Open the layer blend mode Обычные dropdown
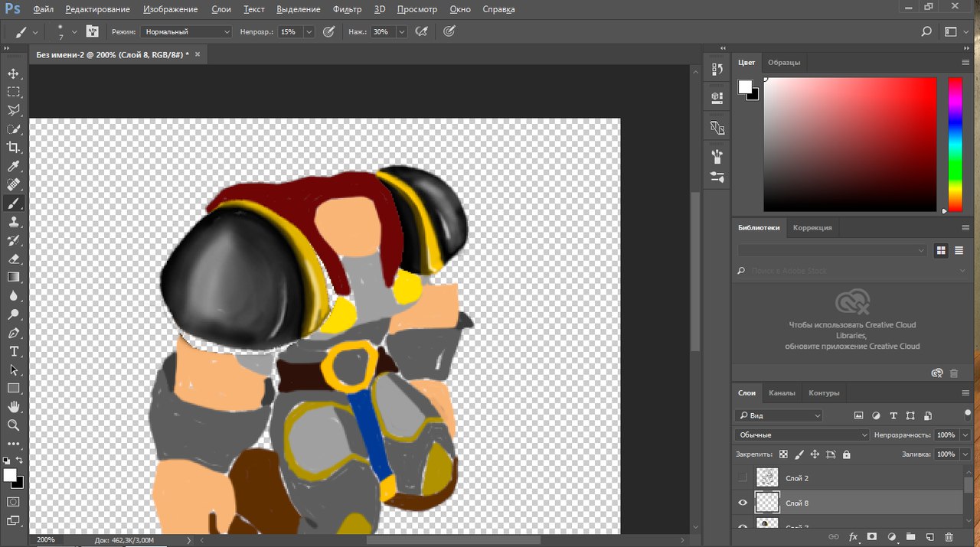 click(x=802, y=435)
